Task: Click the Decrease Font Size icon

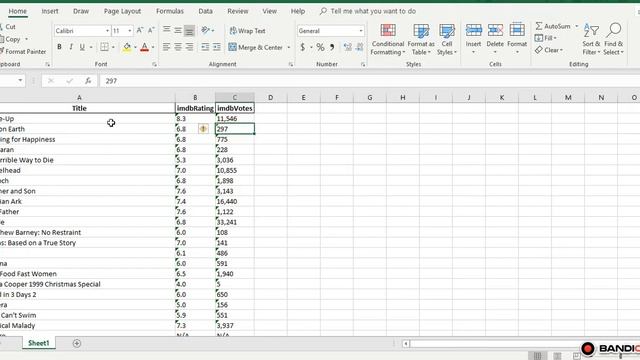Action: (151, 31)
